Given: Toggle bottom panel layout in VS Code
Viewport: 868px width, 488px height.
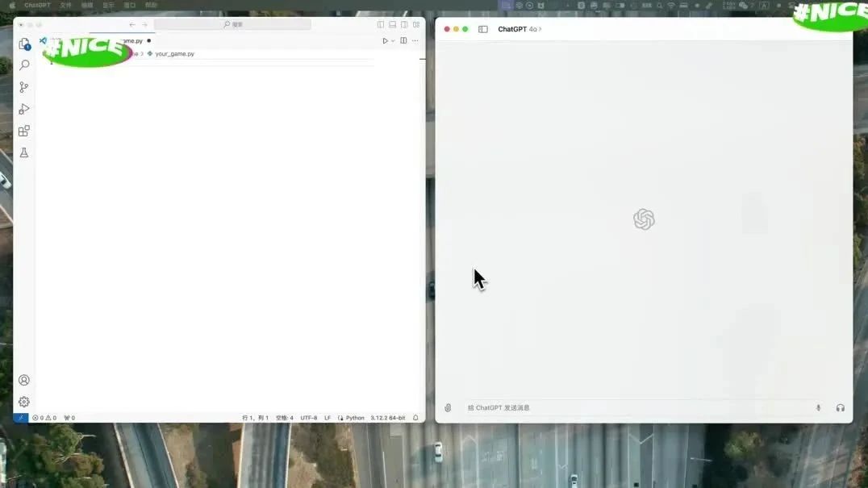Looking at the screenshot, I should tap(393, 25).
